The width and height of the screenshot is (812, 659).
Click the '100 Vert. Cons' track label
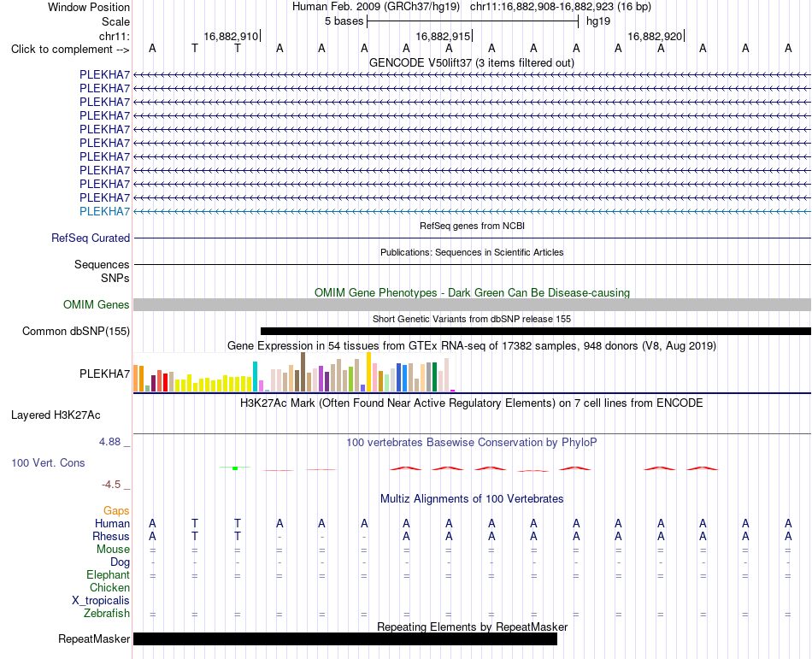tap(48, 462)
